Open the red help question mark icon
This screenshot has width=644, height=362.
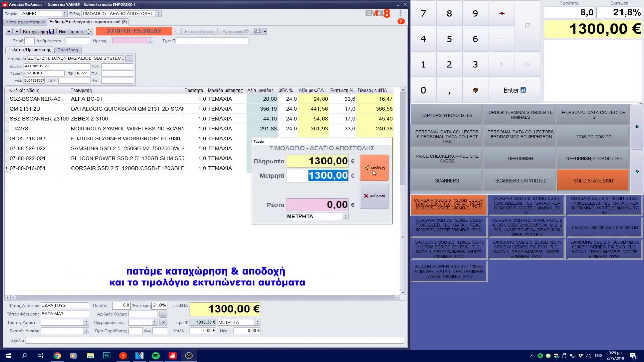(401, 21)
